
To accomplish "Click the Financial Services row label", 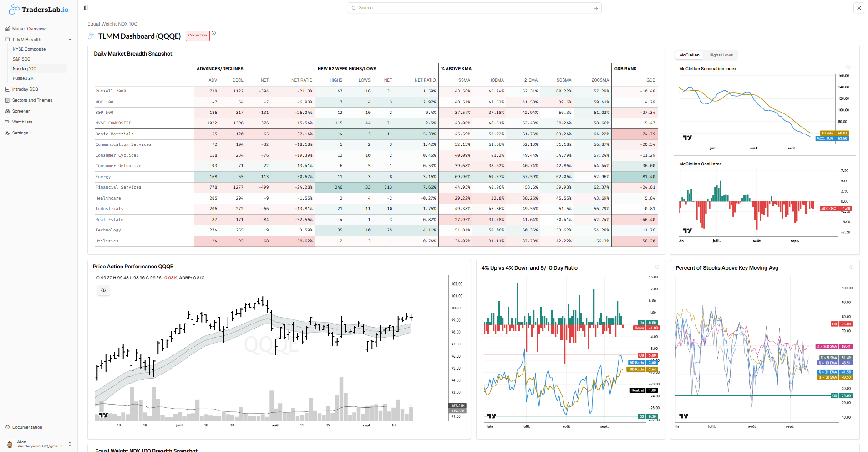I will pyautogui.click(x=118, y=187).
